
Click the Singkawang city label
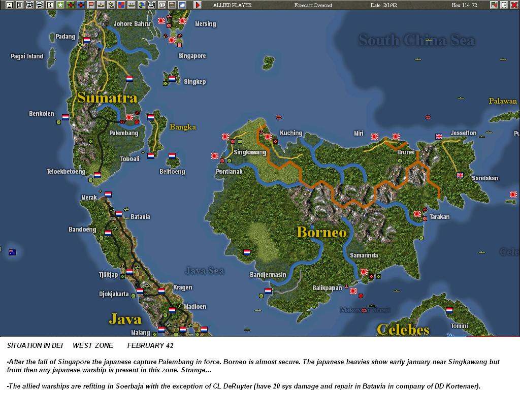coord(250,152)
